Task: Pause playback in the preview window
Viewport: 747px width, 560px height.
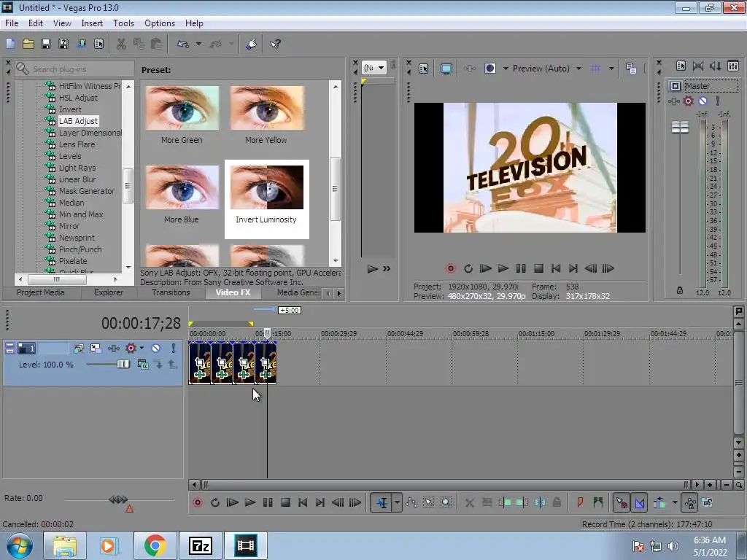Action: pos(521,268)
